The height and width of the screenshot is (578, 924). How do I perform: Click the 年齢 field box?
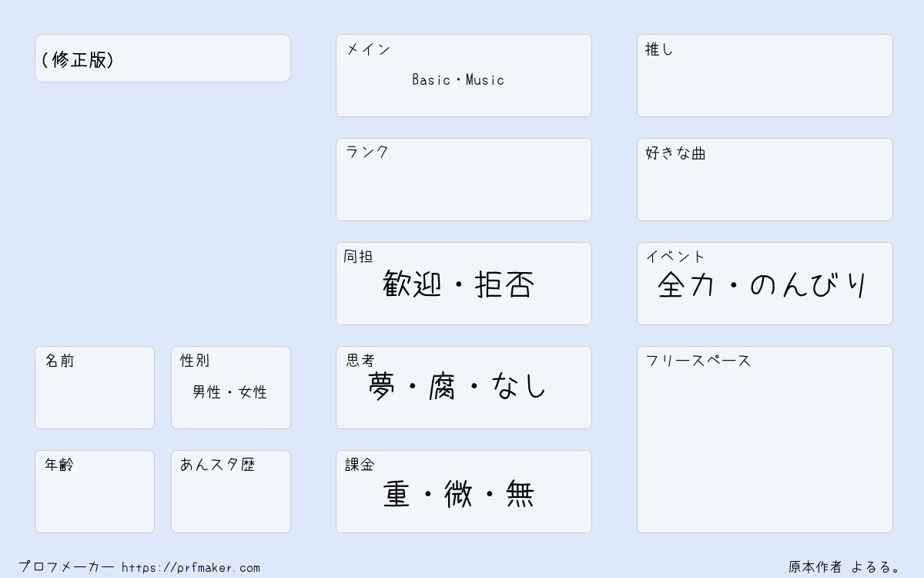tap(95, 492)
